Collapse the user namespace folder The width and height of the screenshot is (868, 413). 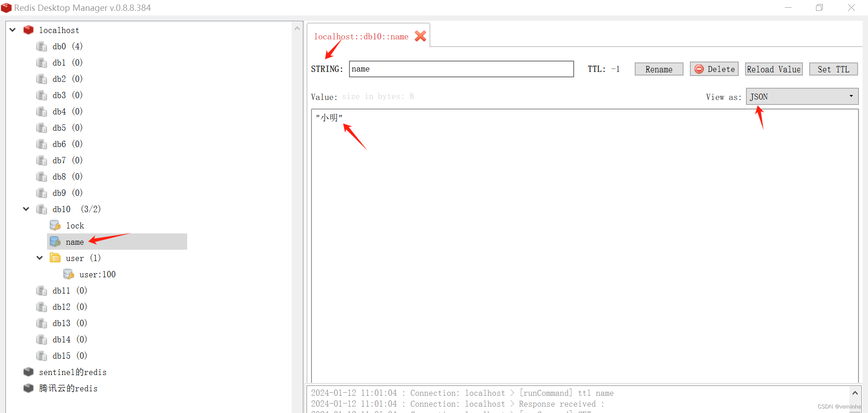(40, 258)
